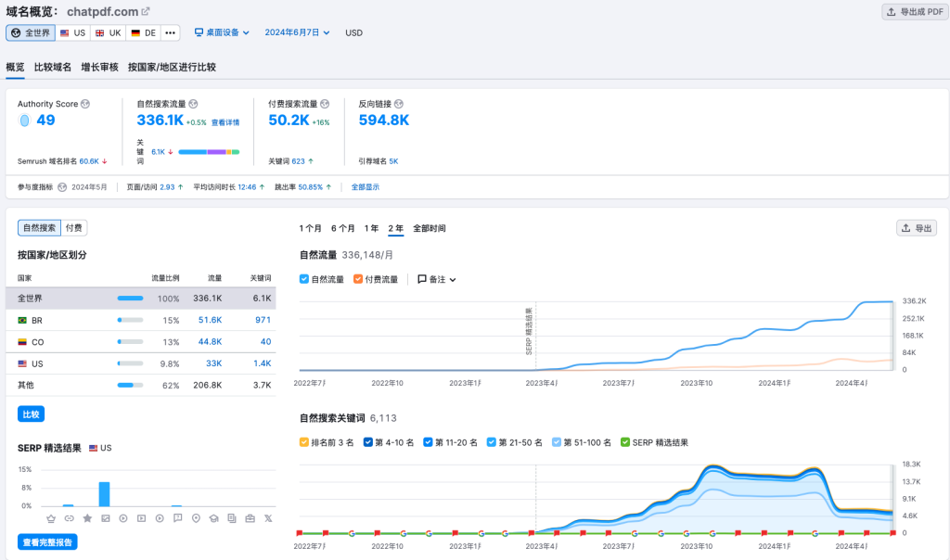The image size is (950, 560).
Task: Click 查看完整报告 button
Action: tap(47, 541)
